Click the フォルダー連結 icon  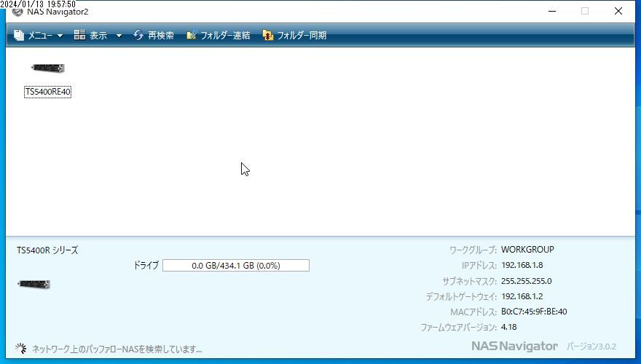pos(192,35)
